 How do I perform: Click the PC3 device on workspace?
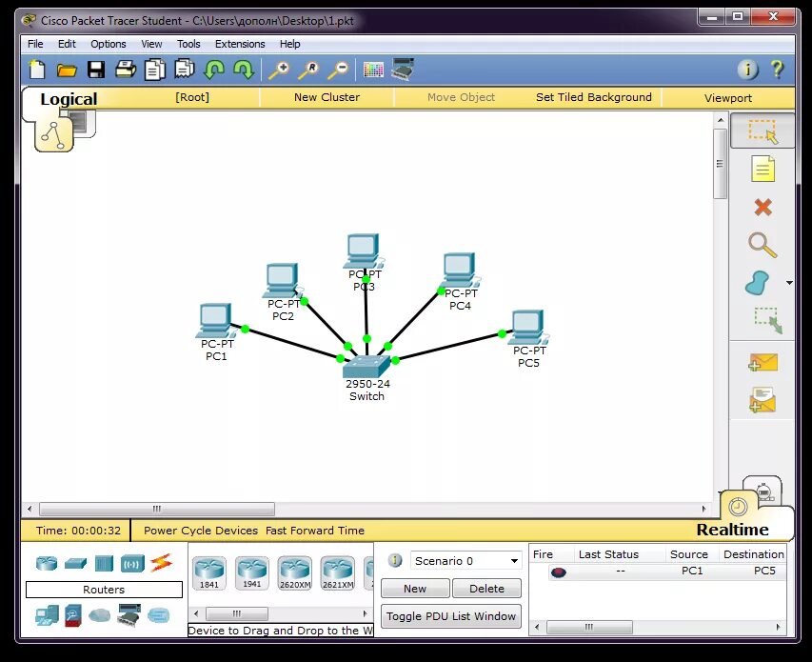364,251
